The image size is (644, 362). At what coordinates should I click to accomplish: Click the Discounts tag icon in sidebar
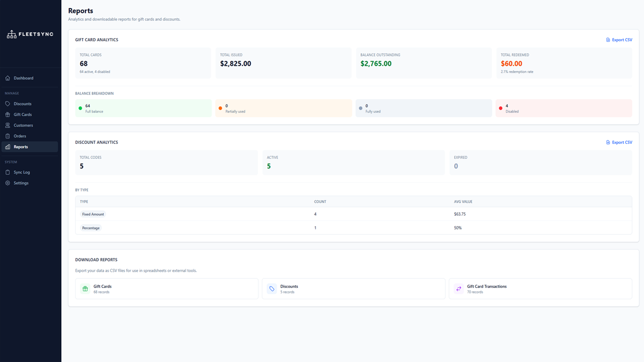[8, 104]
